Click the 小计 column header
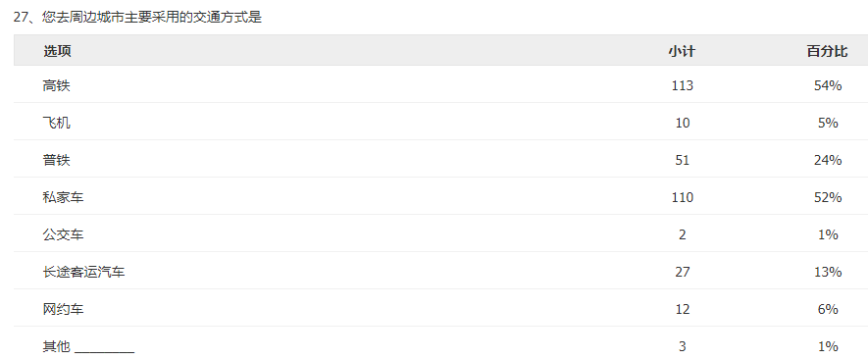The image size is (868, 360). coord(682,52)
